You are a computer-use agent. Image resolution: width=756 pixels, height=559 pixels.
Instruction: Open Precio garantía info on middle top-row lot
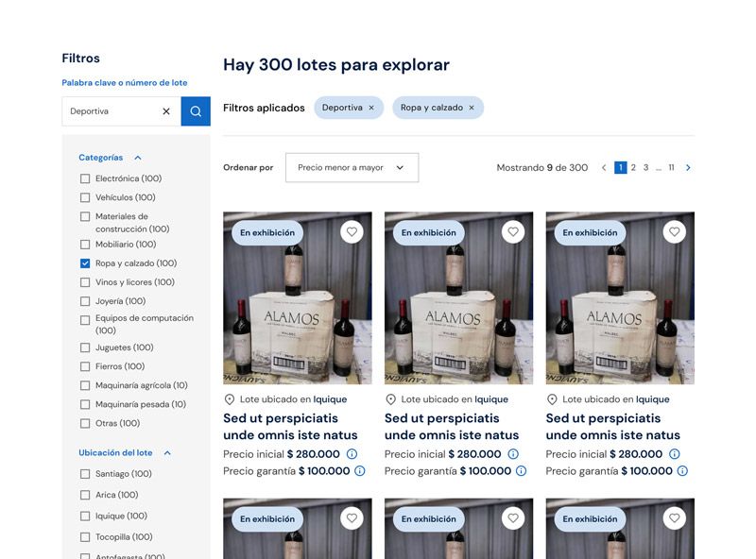522,471
